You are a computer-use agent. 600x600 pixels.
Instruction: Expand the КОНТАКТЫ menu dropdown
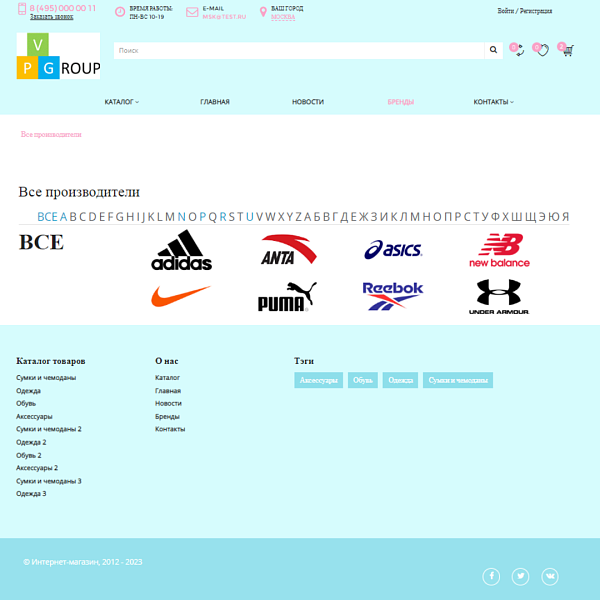click(494, 102)
